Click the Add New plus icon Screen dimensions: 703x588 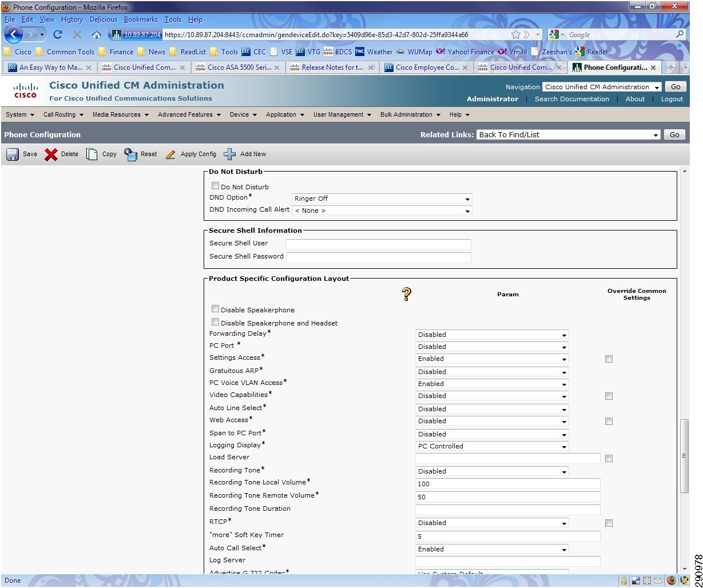coord(229,154)
